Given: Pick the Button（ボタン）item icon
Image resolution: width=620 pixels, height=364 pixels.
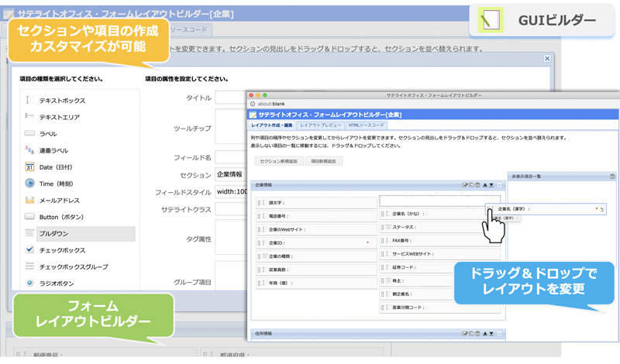Looking at the screenshot, I should click(x=29, y=217).
